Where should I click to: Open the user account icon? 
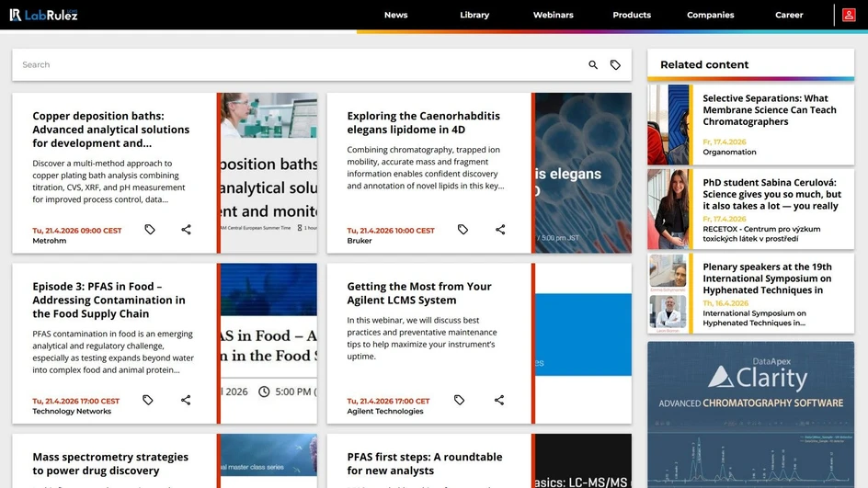click(849, 15)
